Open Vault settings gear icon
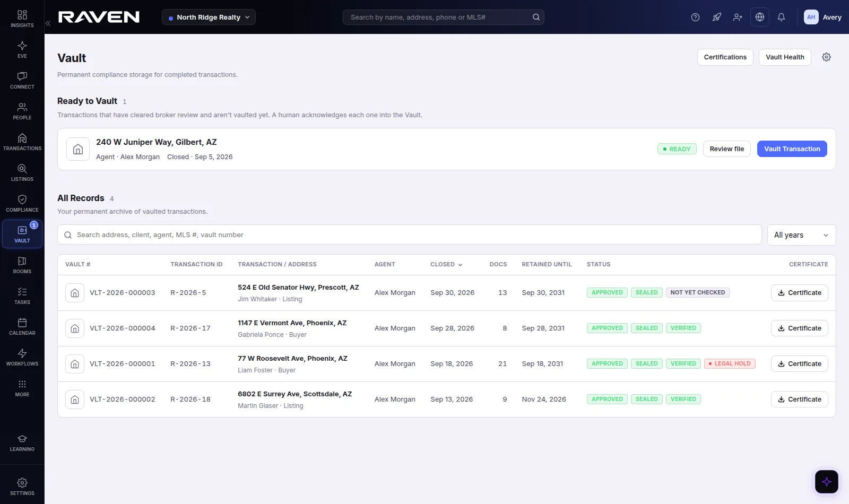849x504 pixels. (x=826, y=57)
